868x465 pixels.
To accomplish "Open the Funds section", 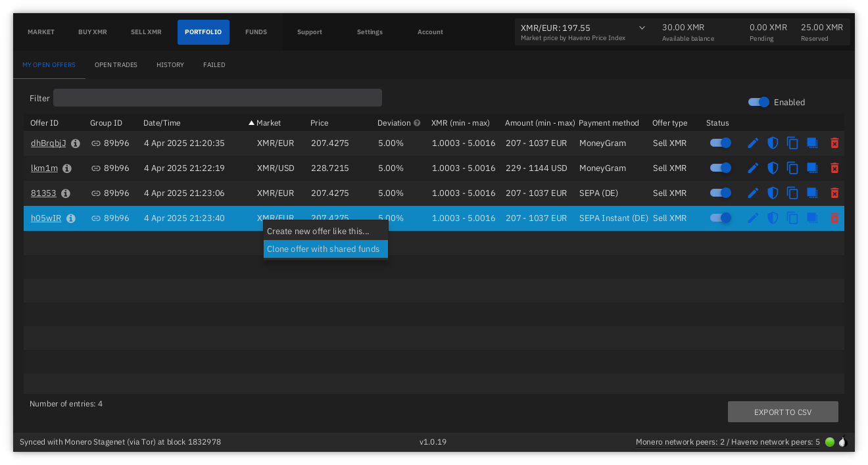I will pos(256,32).
